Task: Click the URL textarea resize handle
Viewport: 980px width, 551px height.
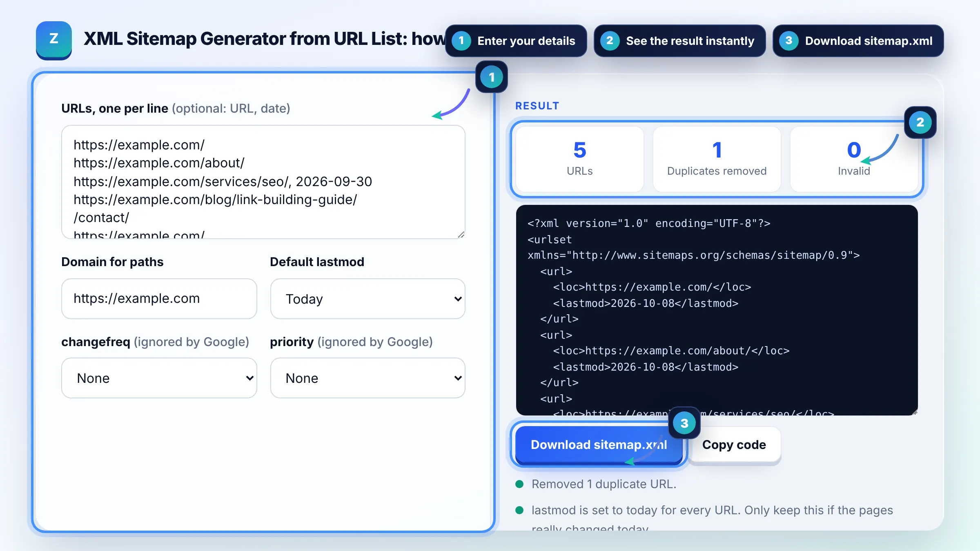Action: pyautogui.click(x=461, y=235)
